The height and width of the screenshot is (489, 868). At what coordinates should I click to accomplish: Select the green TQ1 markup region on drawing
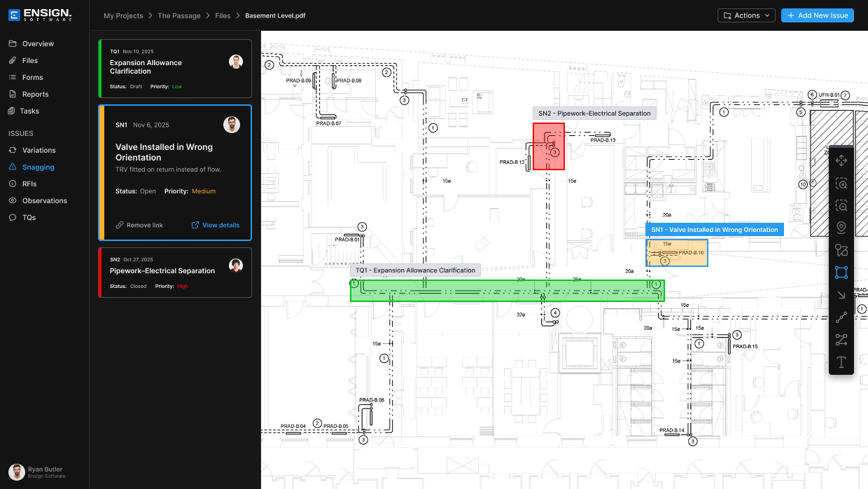pyautogui.click(x=507, y=290)
